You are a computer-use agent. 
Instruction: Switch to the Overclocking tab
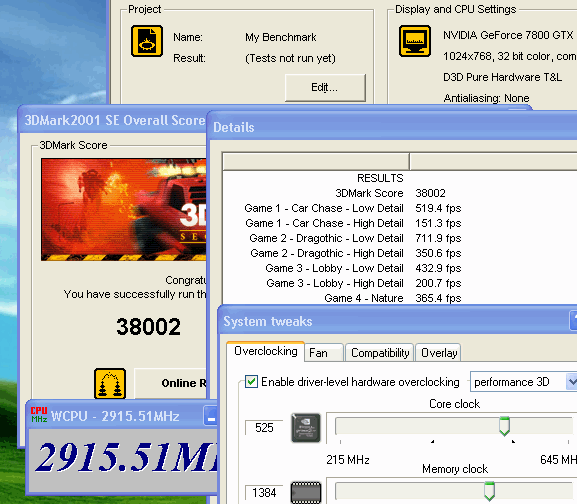266,351
